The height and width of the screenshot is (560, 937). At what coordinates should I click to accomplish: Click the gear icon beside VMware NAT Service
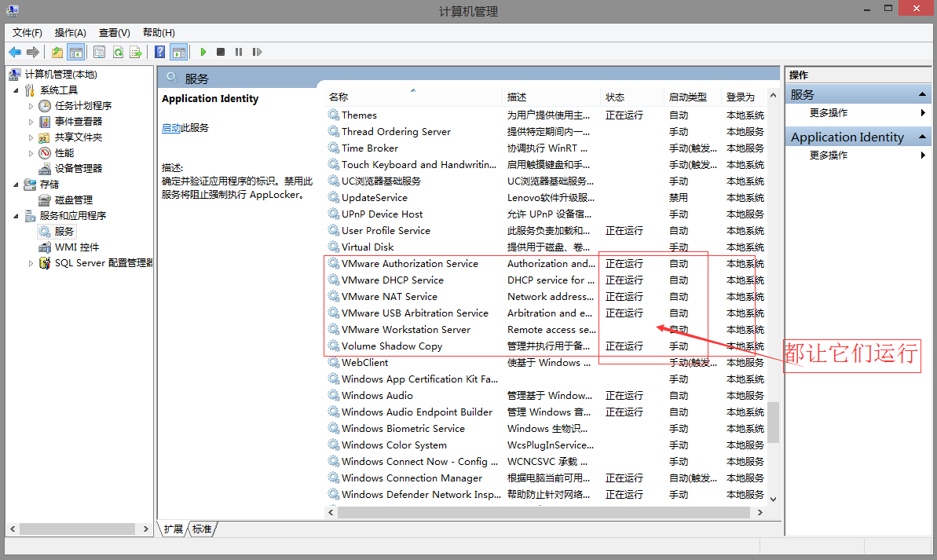334,296
